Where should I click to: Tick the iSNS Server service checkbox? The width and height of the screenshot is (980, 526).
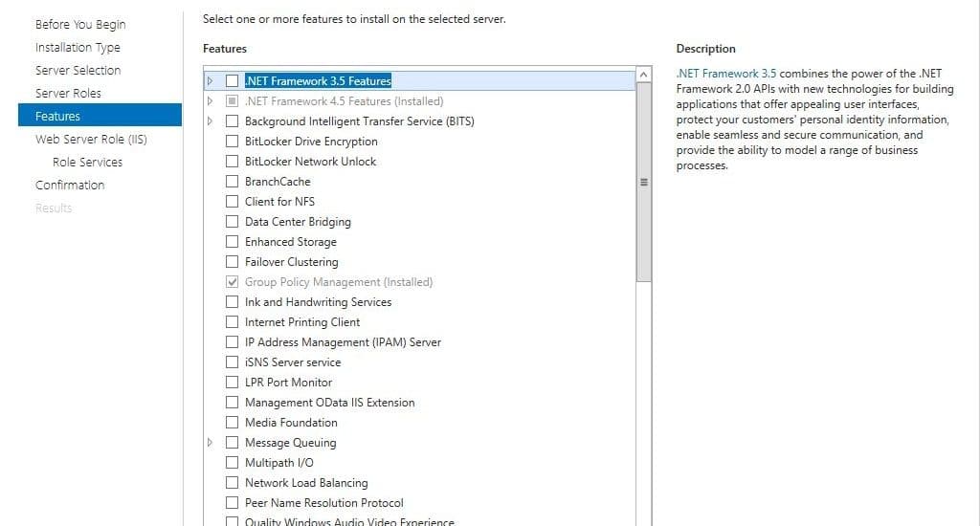(x=232, y=362)
